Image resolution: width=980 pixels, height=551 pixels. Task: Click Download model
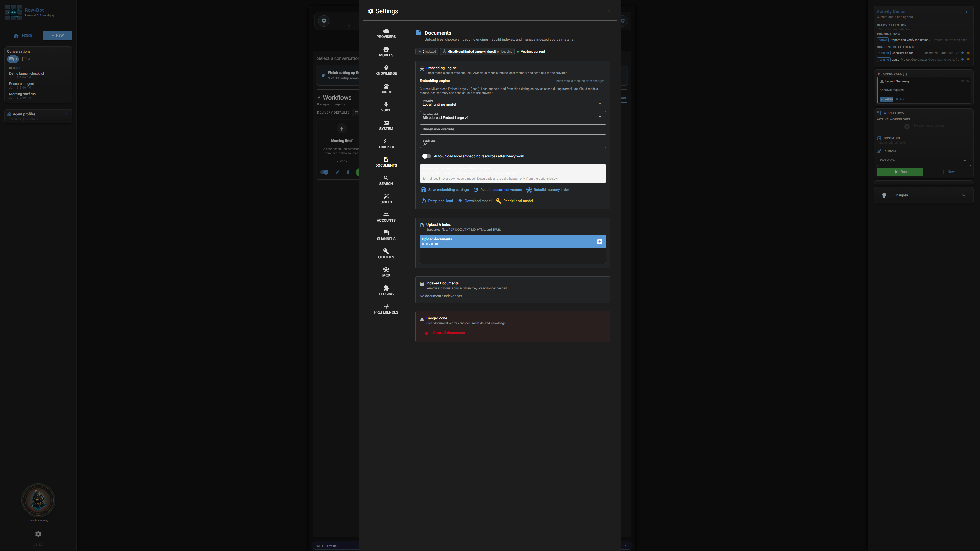click(474, 201)
